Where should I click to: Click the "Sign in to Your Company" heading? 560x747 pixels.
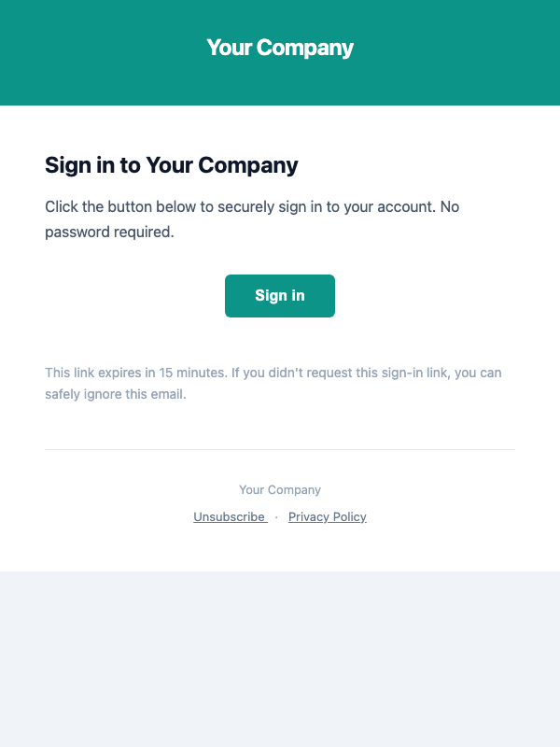tap(172, 165)
